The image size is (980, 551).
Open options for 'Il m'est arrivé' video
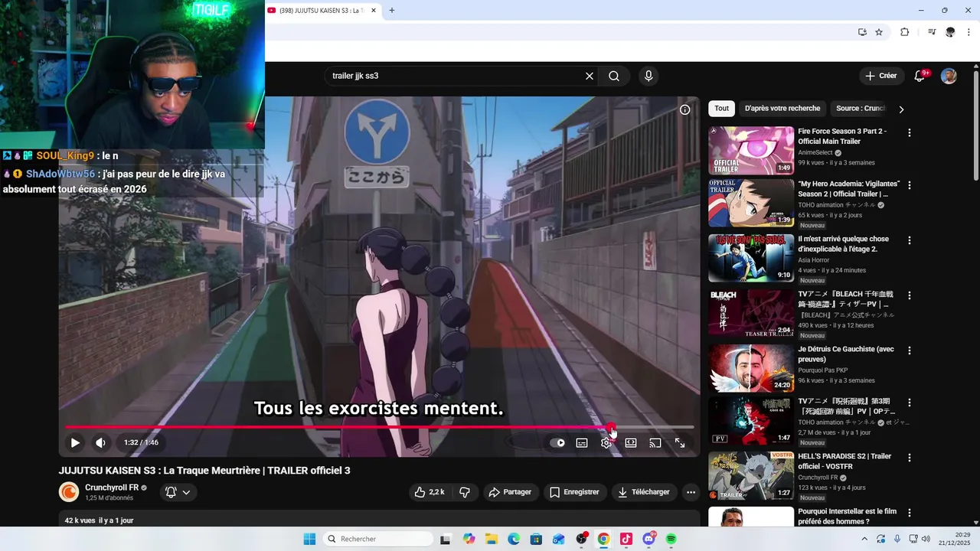tap(910, 240)
